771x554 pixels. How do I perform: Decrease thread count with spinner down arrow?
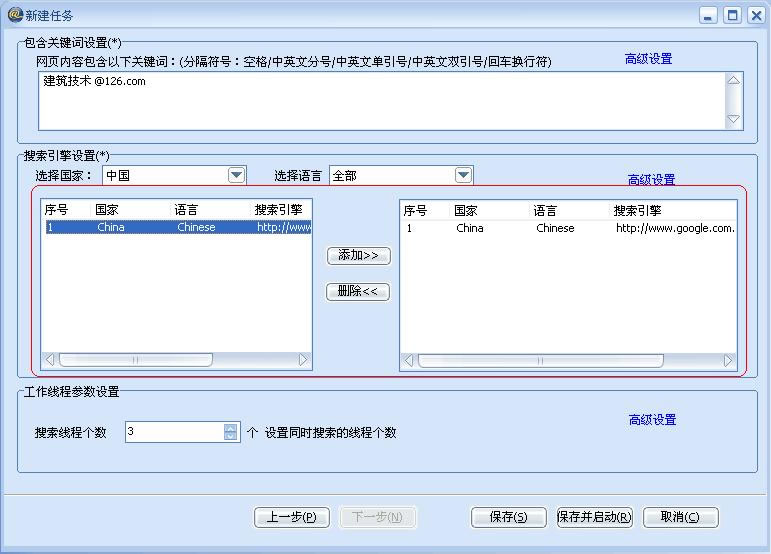coord(230,436)
